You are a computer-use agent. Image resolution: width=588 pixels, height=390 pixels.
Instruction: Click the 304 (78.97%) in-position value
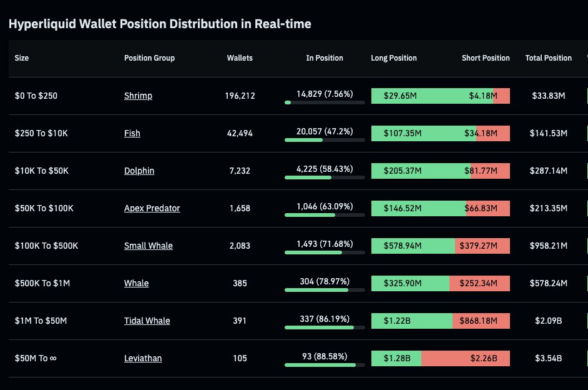click(325, 281)
